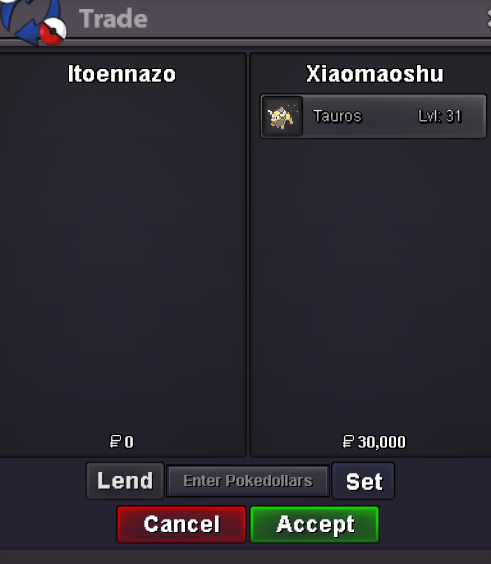Click the Trade window title text

tap(113, 19)
